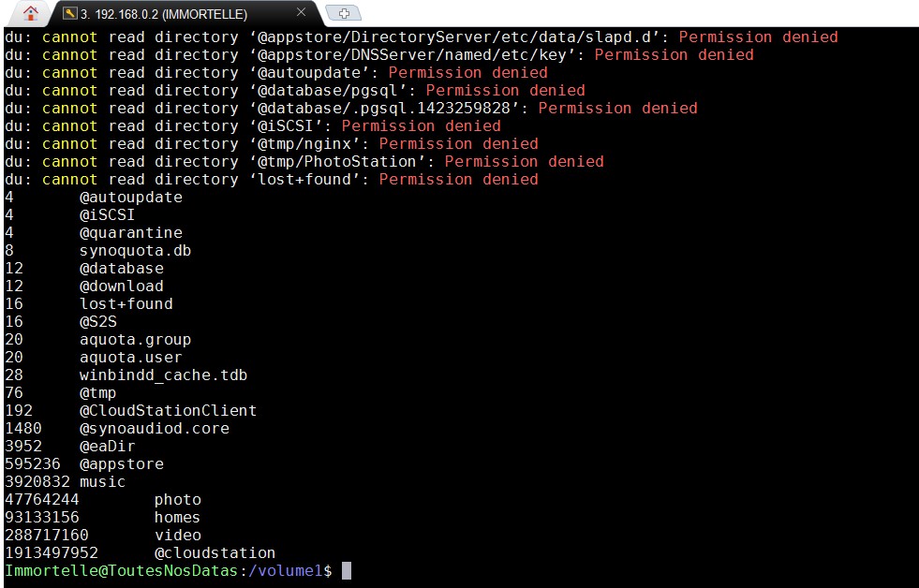Close the 192.168.0.2 (IMMORTELLE) session tab
919x588 pixels.
(x=301, y=13)
